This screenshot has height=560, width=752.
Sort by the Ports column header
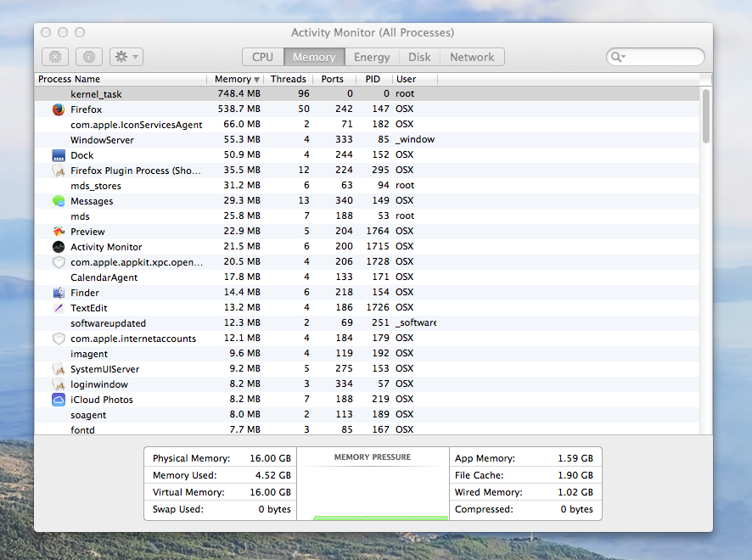333,79
